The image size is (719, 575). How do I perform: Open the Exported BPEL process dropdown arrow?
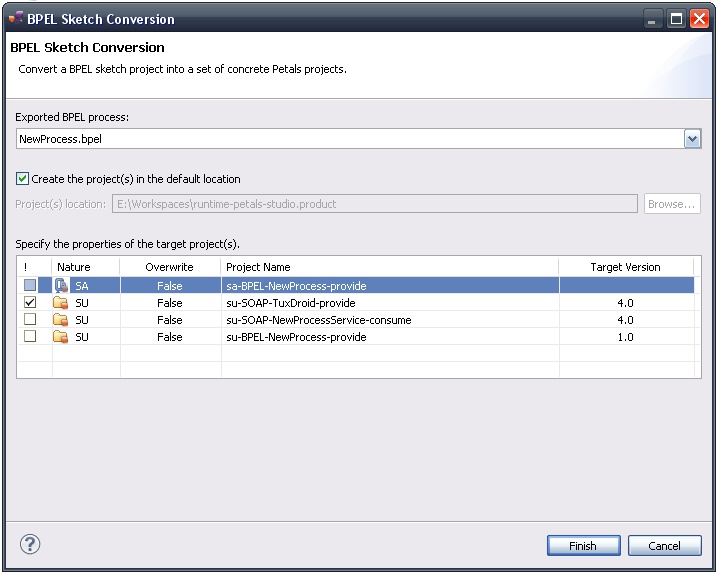692,140
